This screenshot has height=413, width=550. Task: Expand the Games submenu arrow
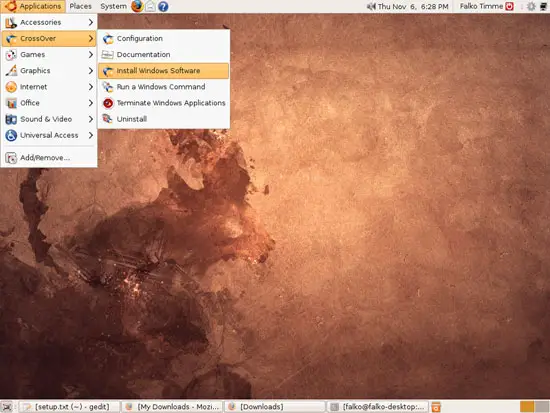click(90, 54)
